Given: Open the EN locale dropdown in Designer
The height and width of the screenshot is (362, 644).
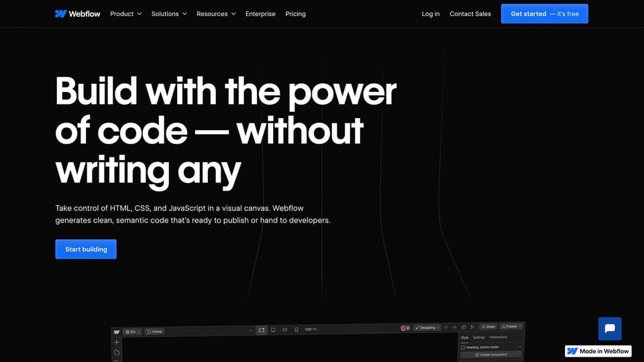Looking at the screenshot, I should click(133, 332).
